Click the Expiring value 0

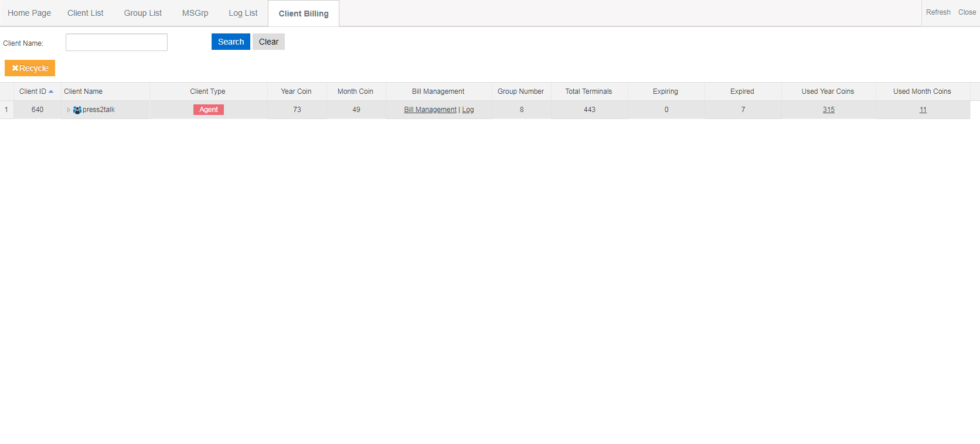[x=666, y=110]
